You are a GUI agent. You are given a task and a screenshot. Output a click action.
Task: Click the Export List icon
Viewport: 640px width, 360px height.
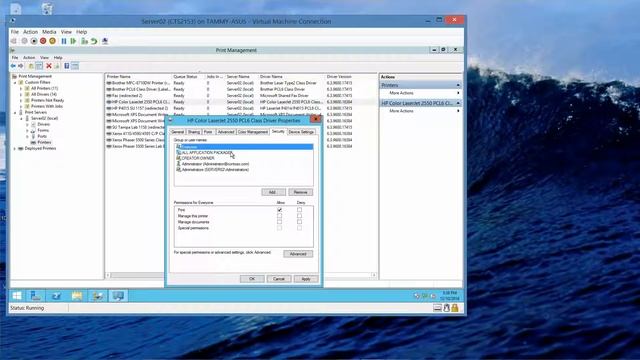[x=57, y=66]
